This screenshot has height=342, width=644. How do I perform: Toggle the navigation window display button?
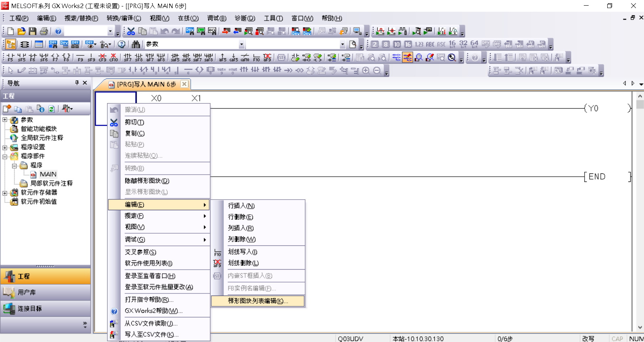point(11,44)
